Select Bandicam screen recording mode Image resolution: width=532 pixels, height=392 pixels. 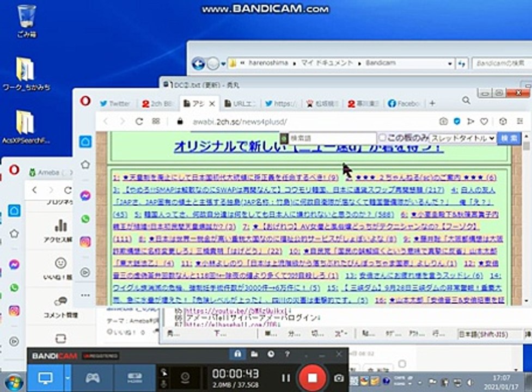pos(45,378)
